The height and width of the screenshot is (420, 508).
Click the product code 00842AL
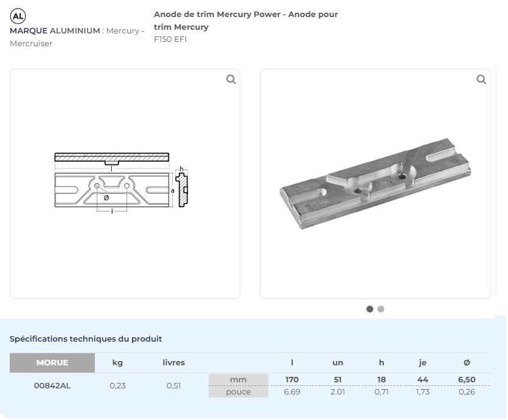pos(52,386)
